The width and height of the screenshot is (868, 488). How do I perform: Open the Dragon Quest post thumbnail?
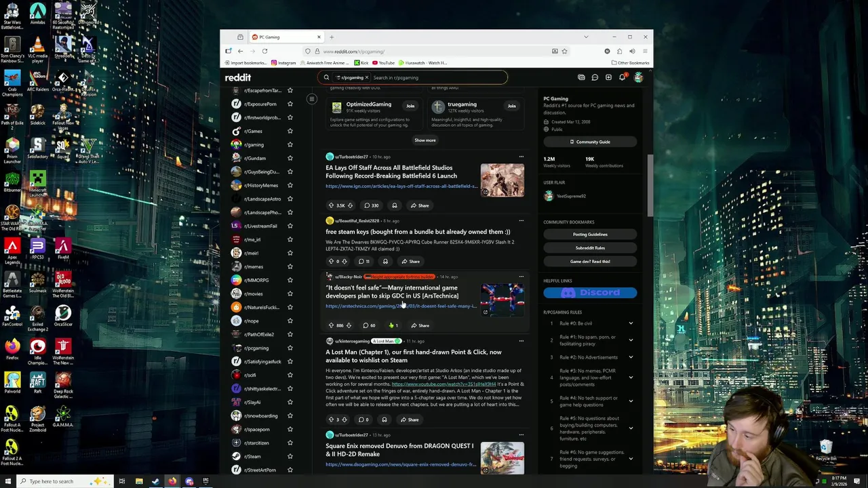tap(502, 457)
